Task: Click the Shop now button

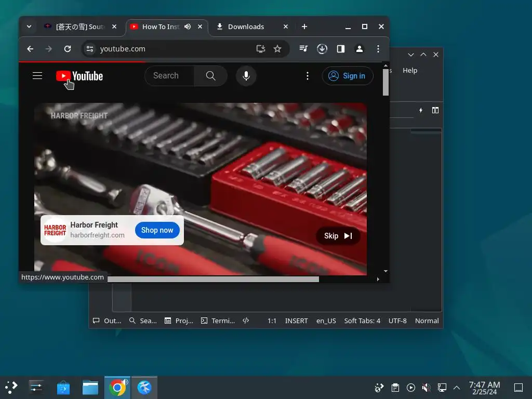Action: click(157, 230)
